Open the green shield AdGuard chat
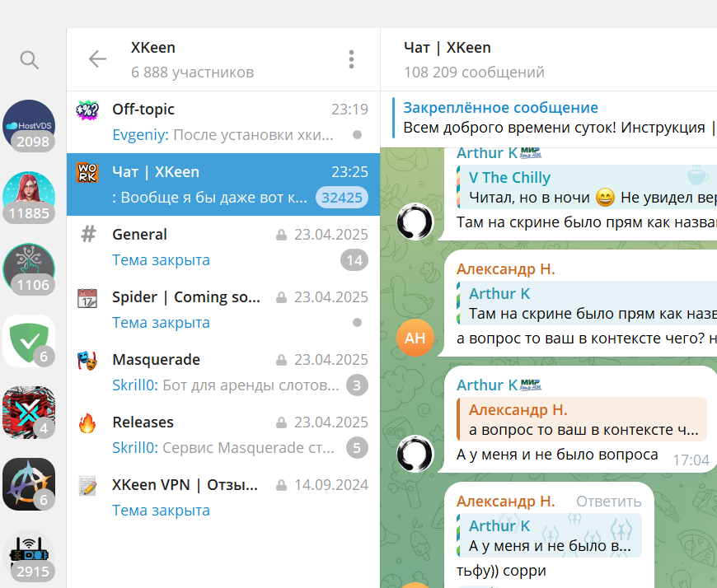This screenshot has height=588, width=717. click(29, 341)
